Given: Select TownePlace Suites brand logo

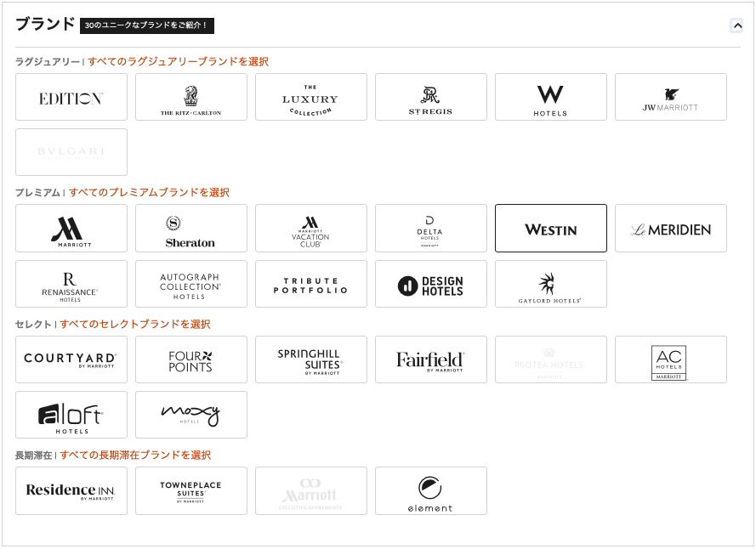Looking at the screenshot, I should tap(191, 490).
